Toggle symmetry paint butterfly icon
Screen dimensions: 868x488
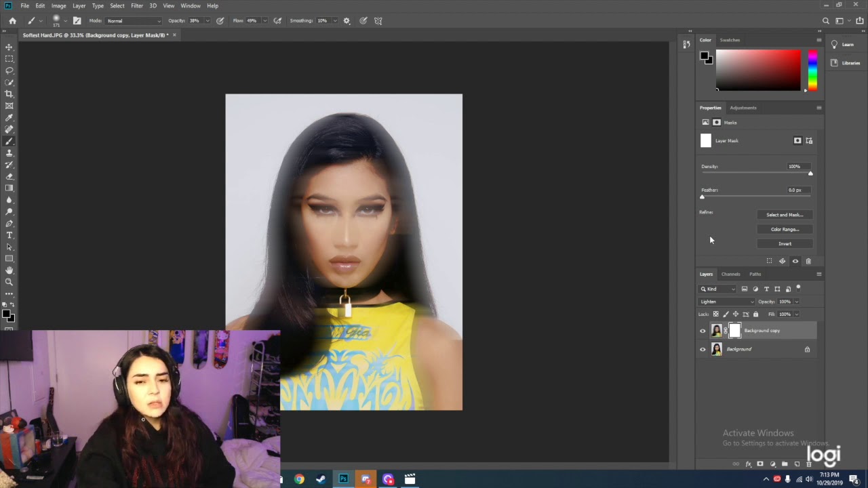click(378, 21)
